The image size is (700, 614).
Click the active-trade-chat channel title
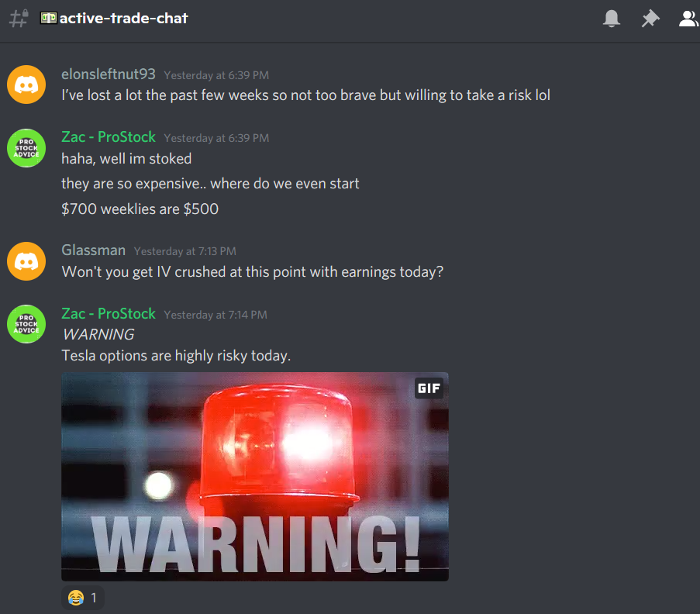(x=124, y=19)
